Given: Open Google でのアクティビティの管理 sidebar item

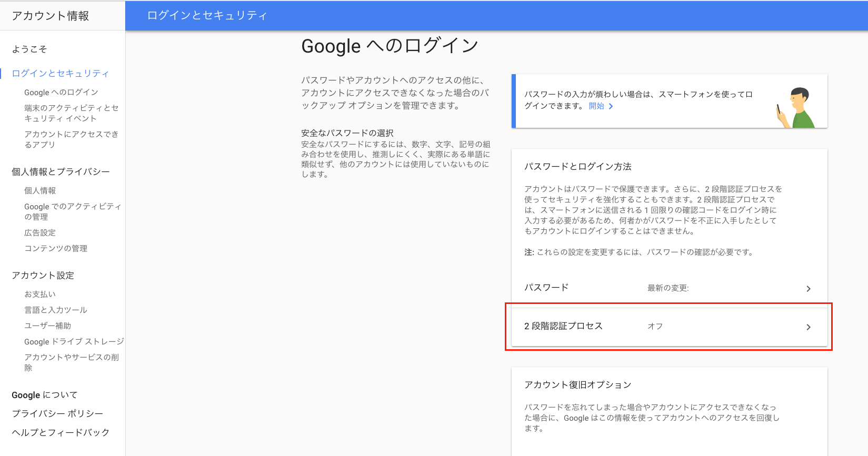Looking at the screenshot, I should click(x=73, y=211).
